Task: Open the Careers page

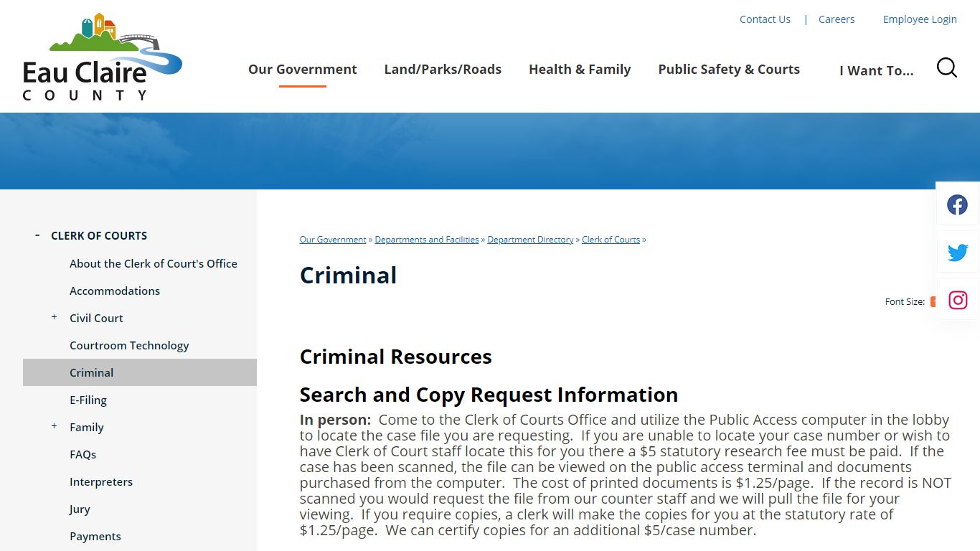Action: pos(837,19)
